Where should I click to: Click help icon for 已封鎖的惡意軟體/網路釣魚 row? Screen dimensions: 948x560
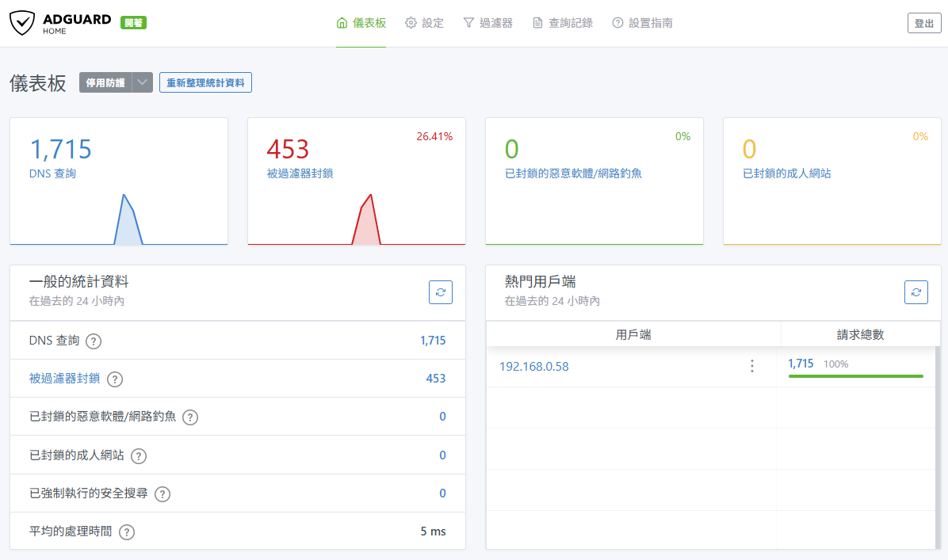click(x=189, y=417)
